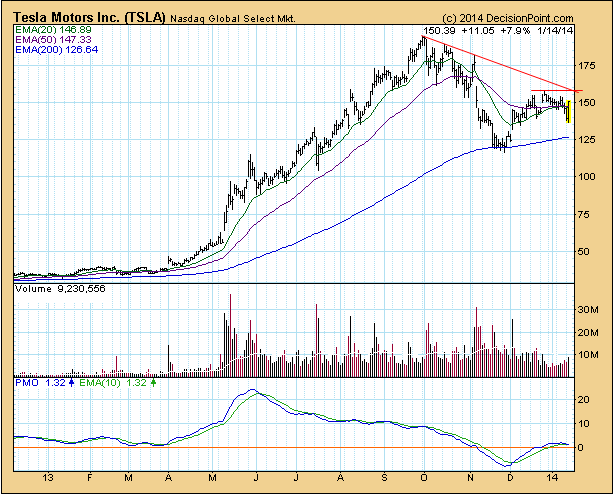
Task: Click the blue EMA(200) 126.64 legend label
Action: pyautogui.click(x=53, y=51)
